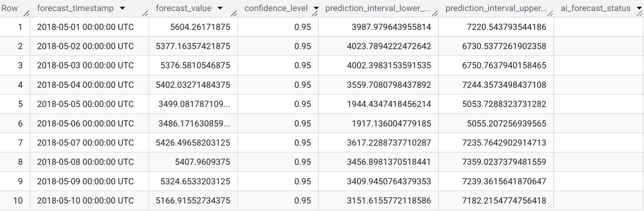Click timestamp cell 2018-05-07 00:00:00 UTC
The image size is (644, 211).
point(85,142)
